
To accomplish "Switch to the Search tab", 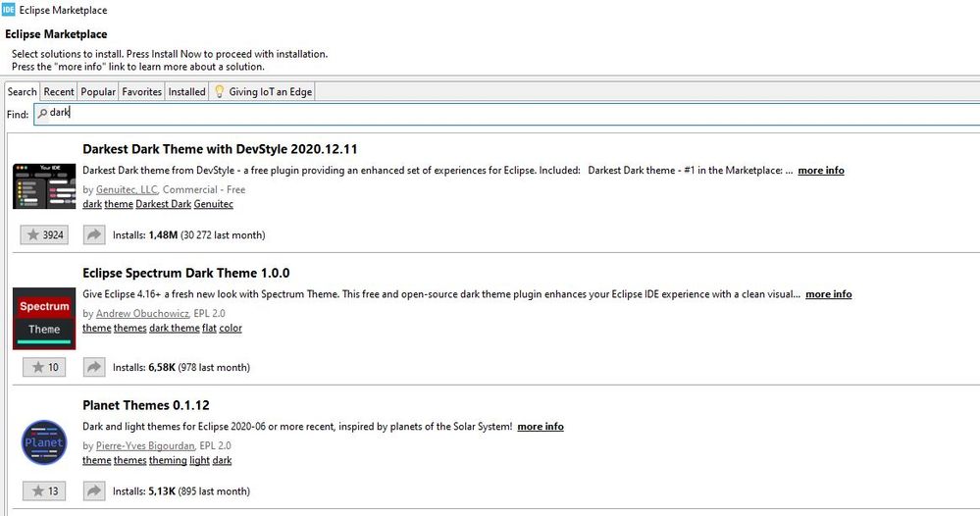I will click(22, 92).
